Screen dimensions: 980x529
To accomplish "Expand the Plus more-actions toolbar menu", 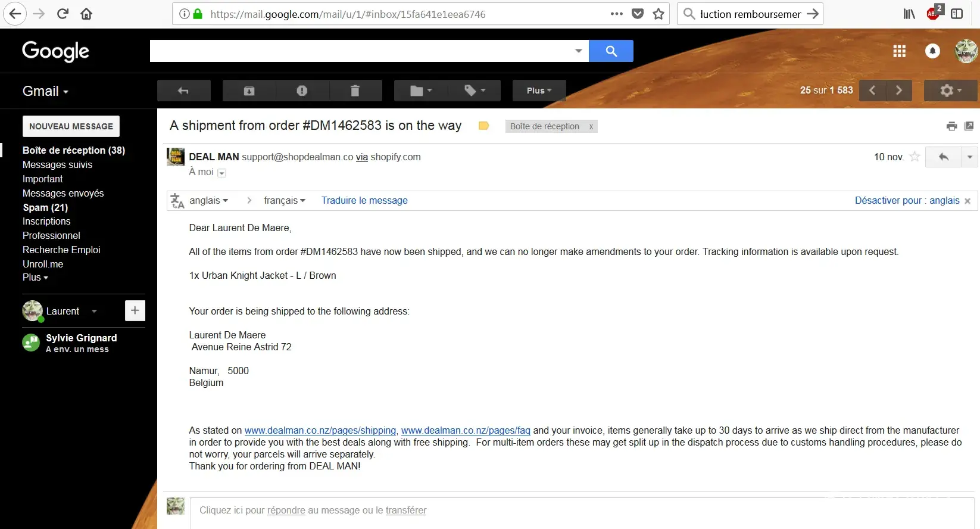I will click(x=539, y=91).
